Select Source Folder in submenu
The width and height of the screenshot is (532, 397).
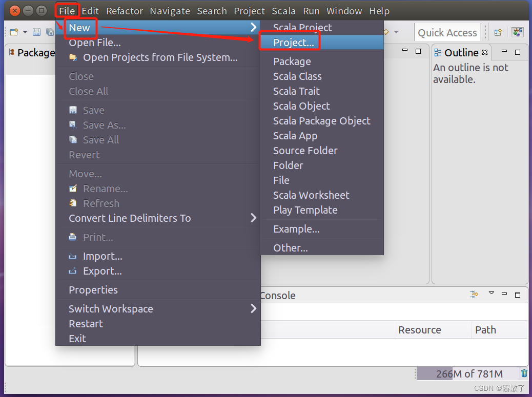click(x=322, y=151)
